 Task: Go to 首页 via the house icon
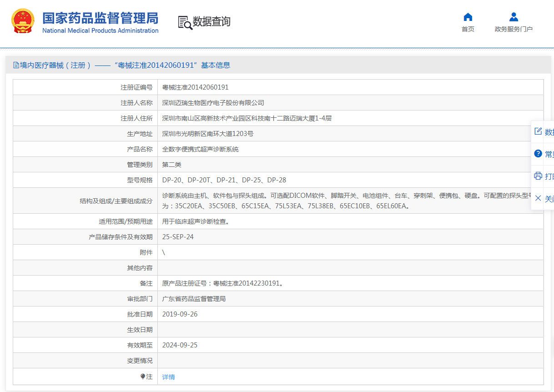coord(468,17)
